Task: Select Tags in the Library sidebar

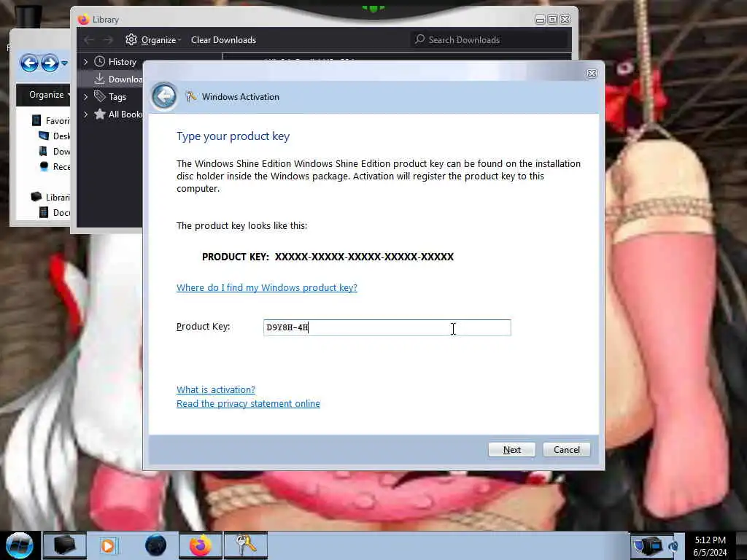Action: (x=117, y=97)
